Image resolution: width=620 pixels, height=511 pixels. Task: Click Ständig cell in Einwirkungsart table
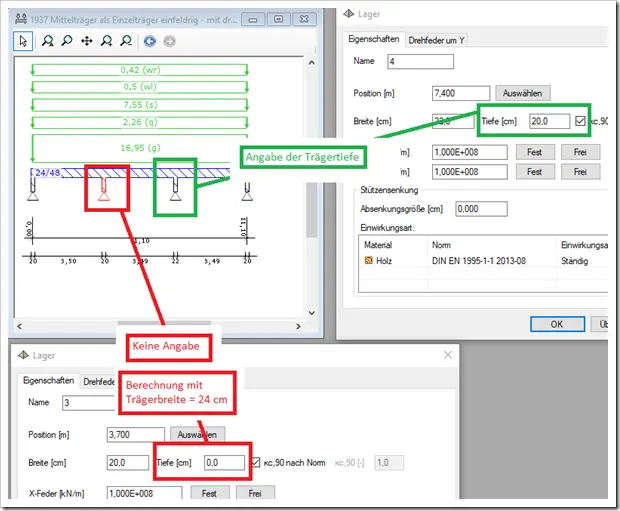click(575, 261)
